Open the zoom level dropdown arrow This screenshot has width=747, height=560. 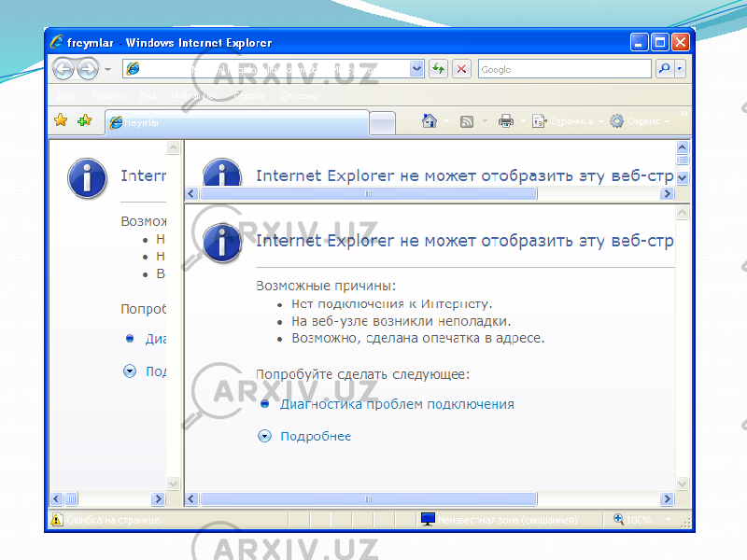point(668,519)
